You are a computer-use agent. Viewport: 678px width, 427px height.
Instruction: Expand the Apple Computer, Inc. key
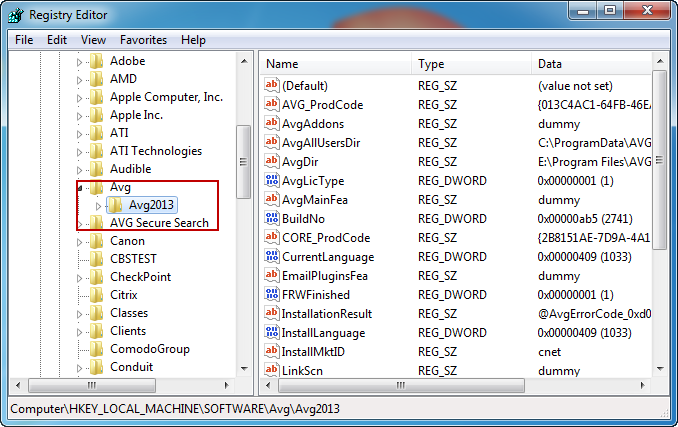(79, 98)
